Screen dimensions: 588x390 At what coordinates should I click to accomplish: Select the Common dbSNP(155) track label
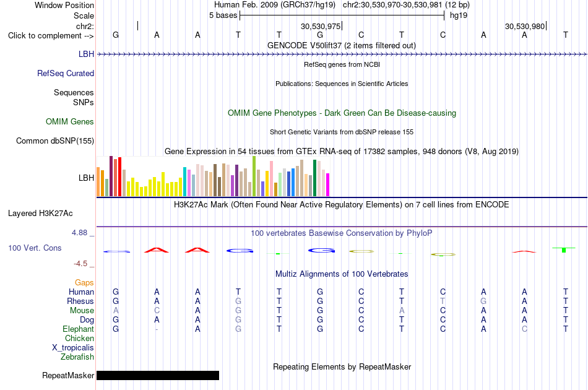click(x=54, y=141)
